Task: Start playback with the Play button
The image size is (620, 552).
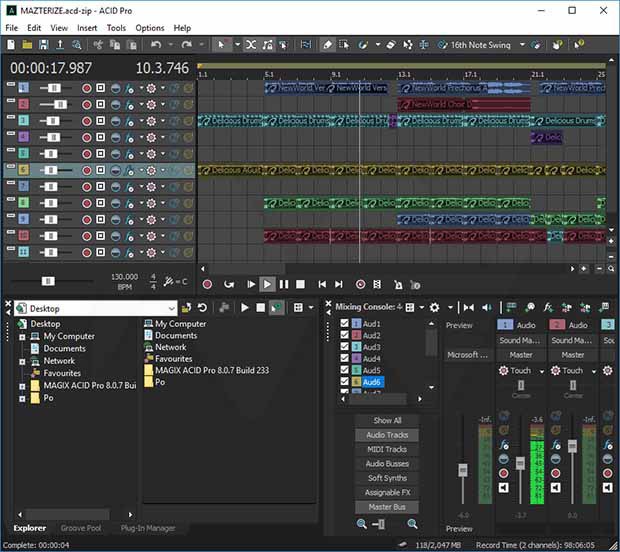Action: pos(267,284)
